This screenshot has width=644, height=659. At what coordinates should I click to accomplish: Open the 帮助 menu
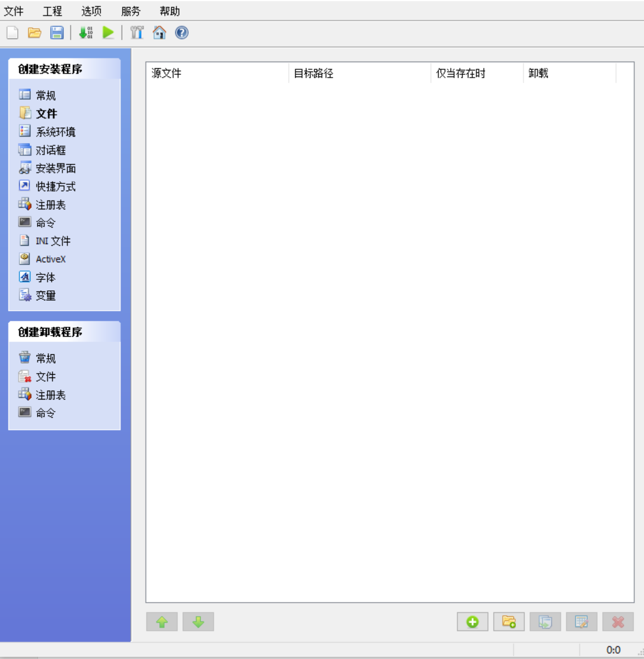(170, 12)
